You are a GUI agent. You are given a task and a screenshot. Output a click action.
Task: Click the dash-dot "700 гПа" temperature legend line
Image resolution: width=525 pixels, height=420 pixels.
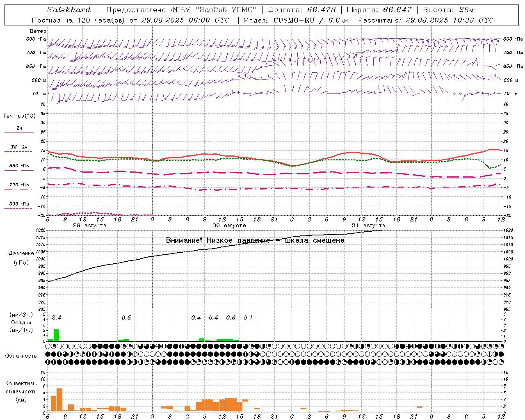coord(18,189)
